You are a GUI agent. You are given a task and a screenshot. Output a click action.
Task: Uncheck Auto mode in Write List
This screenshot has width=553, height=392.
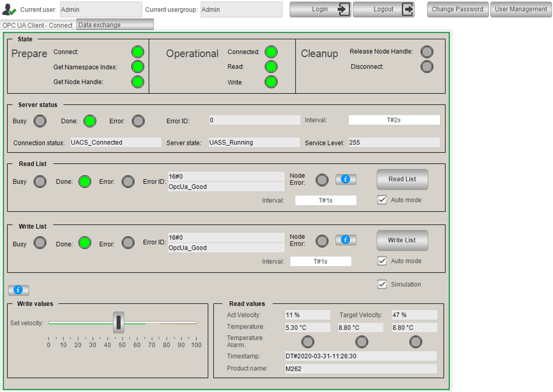[382, 261]
